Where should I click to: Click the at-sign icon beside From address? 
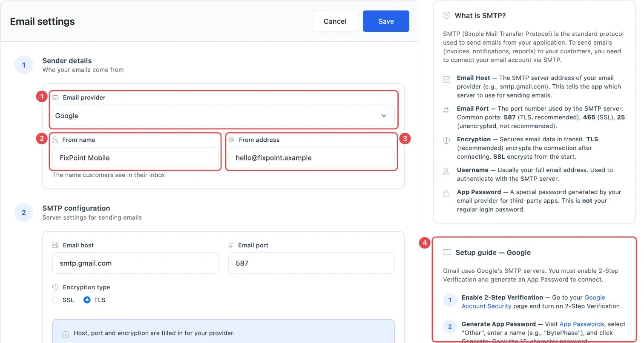pyautogui.click(x=232, y=140)
